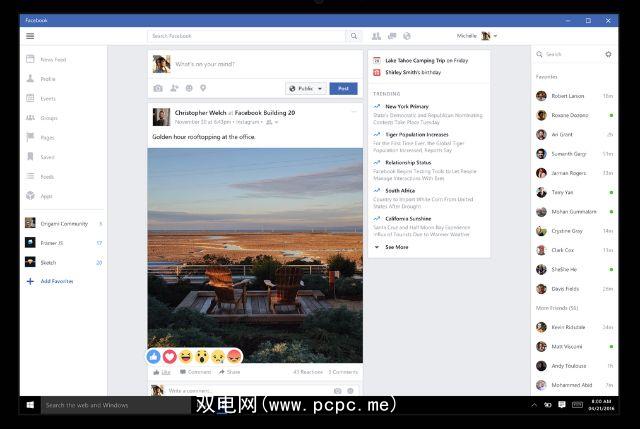The image size is (640, 429).
Task: Open the hamburger menu icon
Action: point(30,36)
